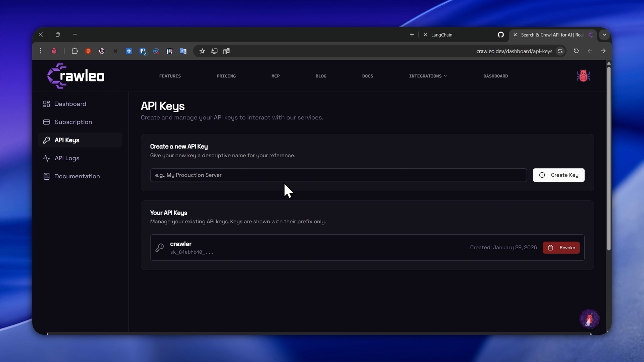644x362 pixels.
Task: Click the Crawleo logo in the header
Action: tap(75, 76)
